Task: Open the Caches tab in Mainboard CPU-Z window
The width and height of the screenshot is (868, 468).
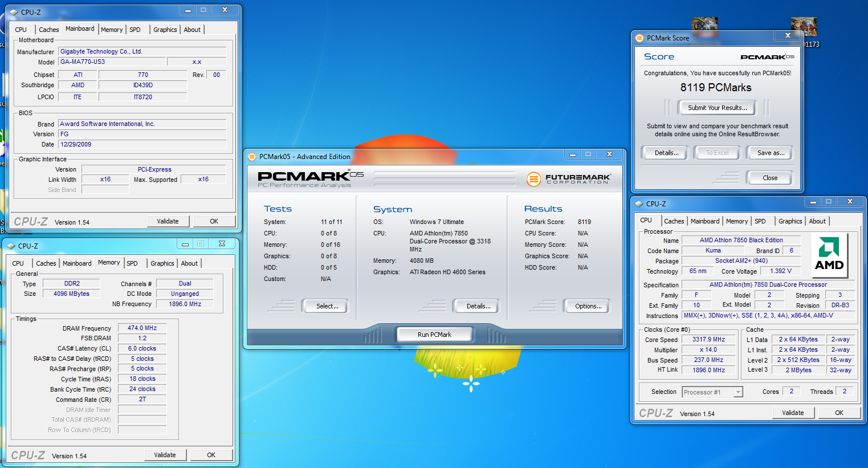Action: [x=48, y=30]
